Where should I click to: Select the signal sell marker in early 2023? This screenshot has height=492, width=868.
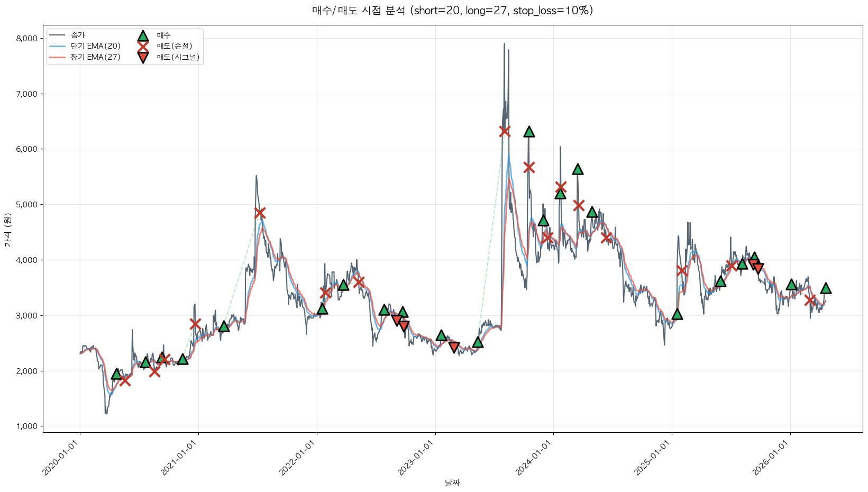[454, 347]
